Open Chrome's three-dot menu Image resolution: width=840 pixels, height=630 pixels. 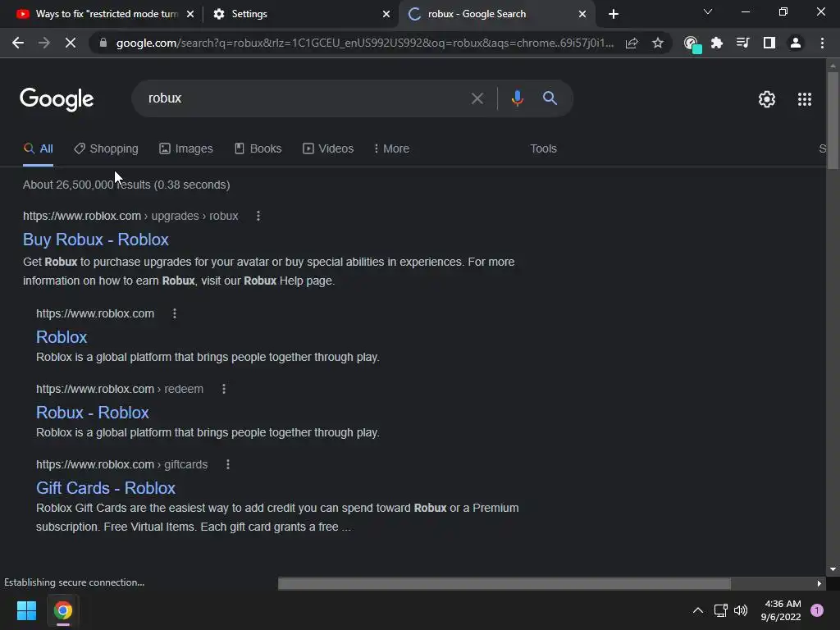822,43
